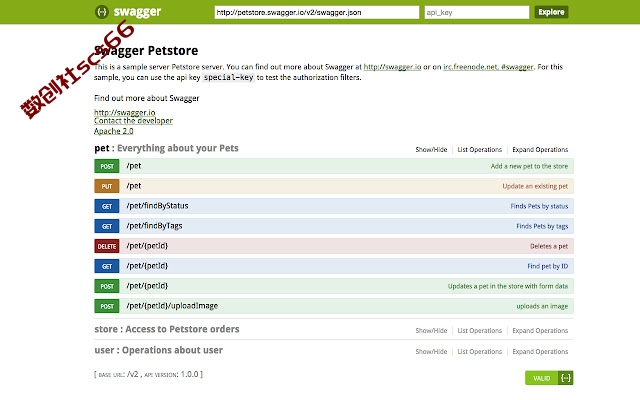Click the swagger.json URL input field
The image size is (640, 400).
pos(317,12)
